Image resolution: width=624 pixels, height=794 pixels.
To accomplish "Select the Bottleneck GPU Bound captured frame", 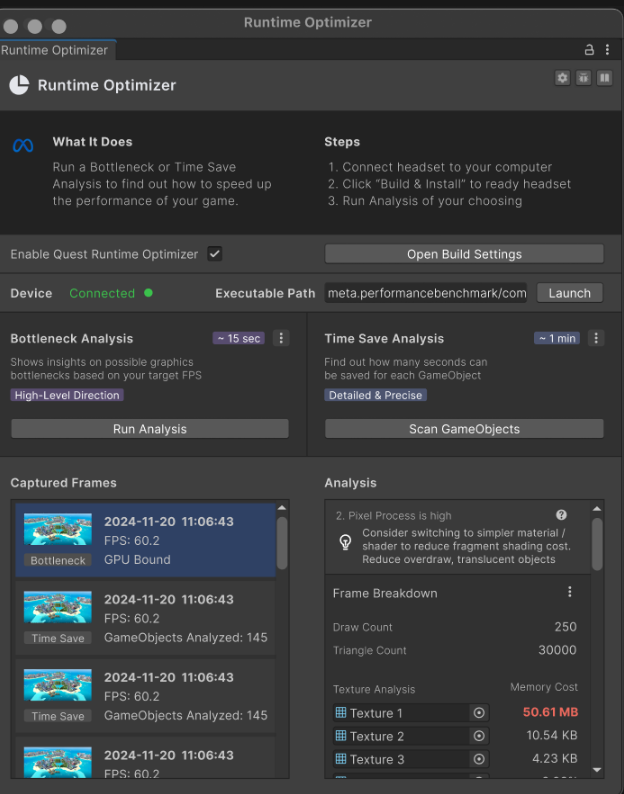I will (x=145, y=540).
